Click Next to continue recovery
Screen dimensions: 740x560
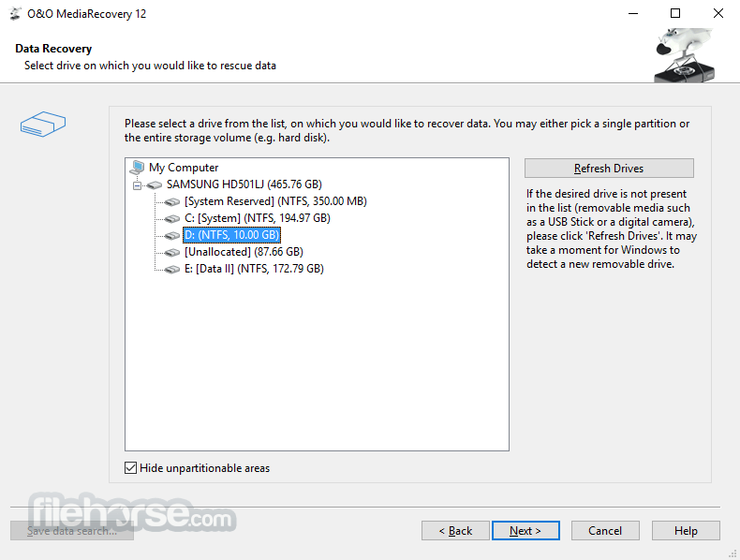pyautogui.click(x=525, y=531)
